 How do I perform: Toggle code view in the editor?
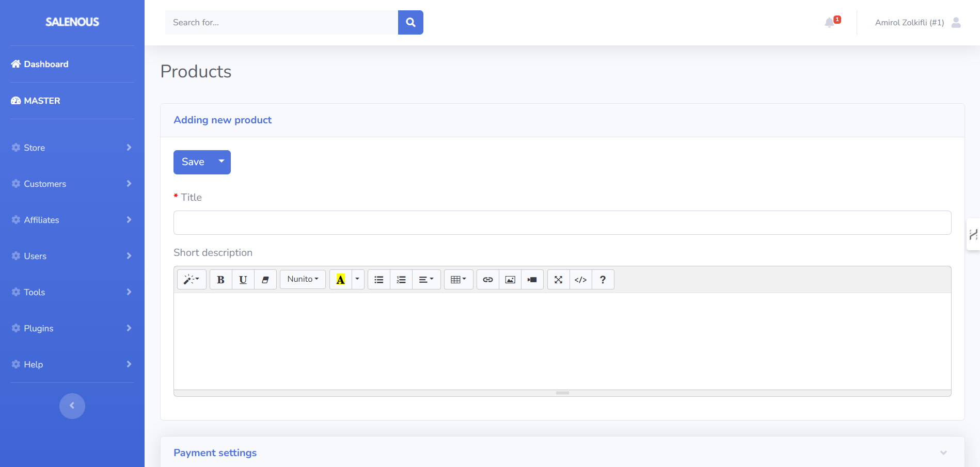pos(580,280)
